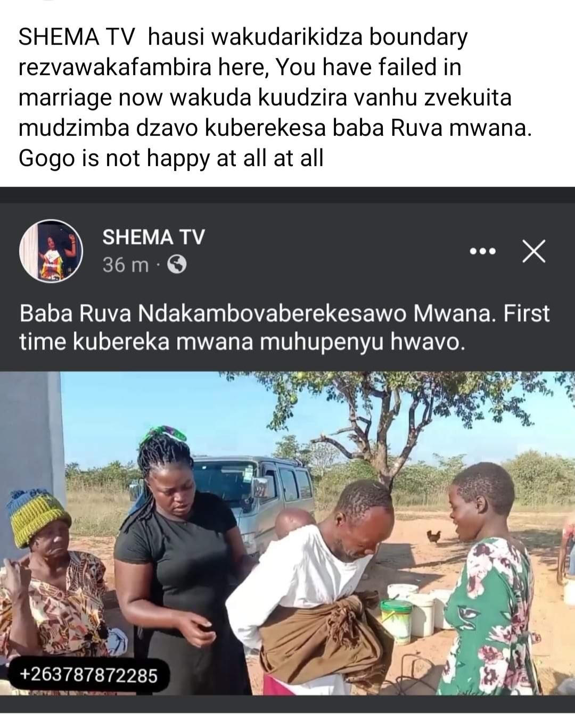Screen dimensions: 575x728
Task: Tap the chicken in the video background
Action: [434, 537]
